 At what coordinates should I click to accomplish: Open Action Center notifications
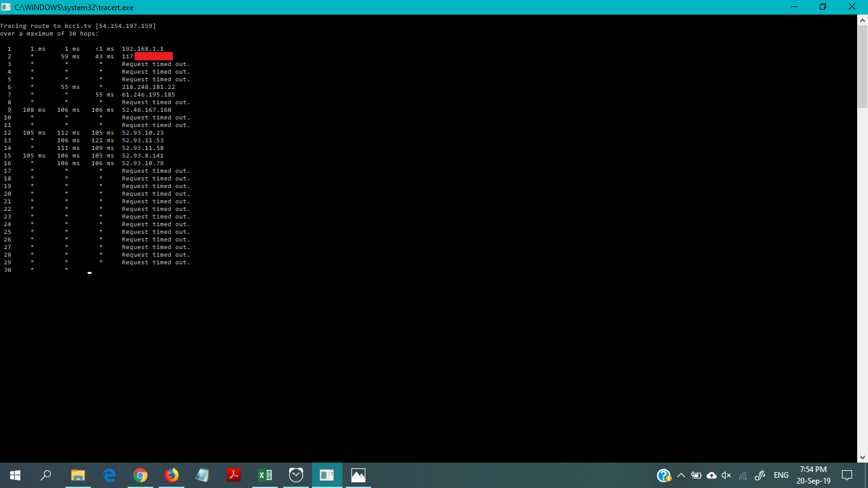pos(847,475)
